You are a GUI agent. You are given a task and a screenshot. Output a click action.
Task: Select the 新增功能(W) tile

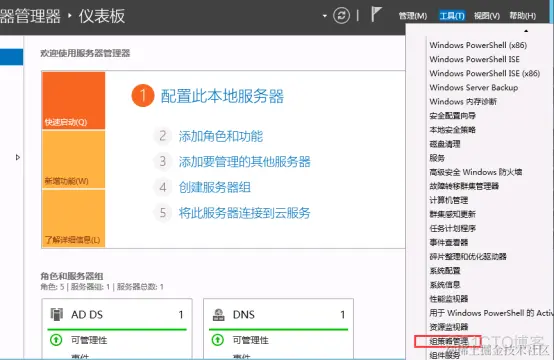pos(73,159)
